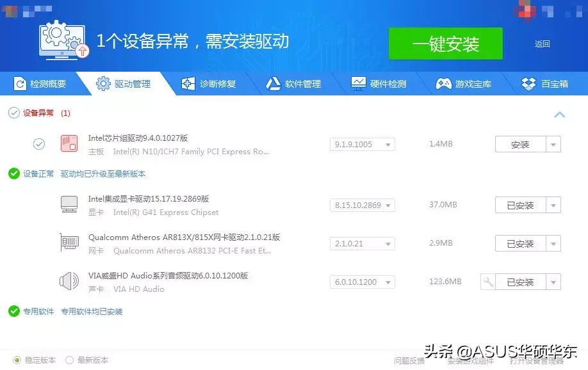Click the 1.4MB size value

click(441, 143)
